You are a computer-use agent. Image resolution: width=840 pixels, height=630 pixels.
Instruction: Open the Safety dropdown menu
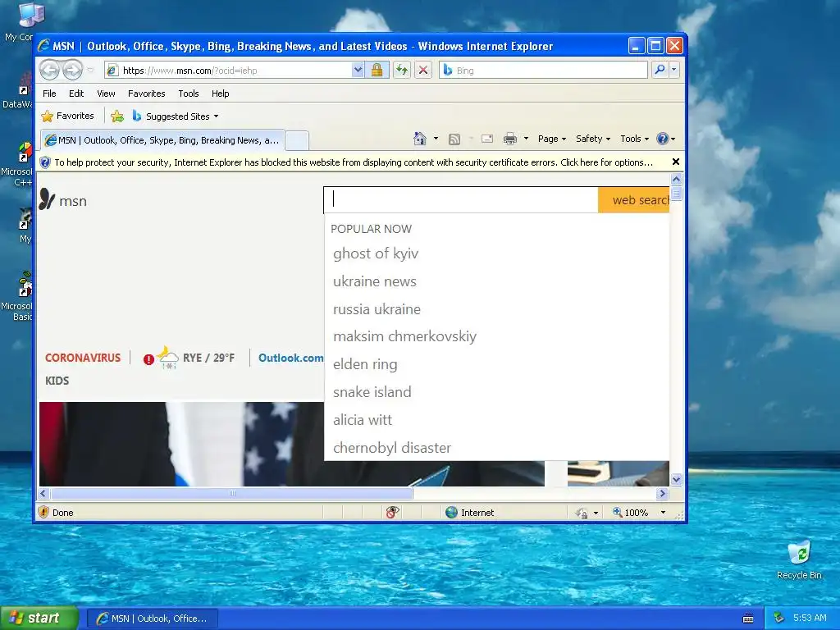pyautogui.click(x=592, y=139)
